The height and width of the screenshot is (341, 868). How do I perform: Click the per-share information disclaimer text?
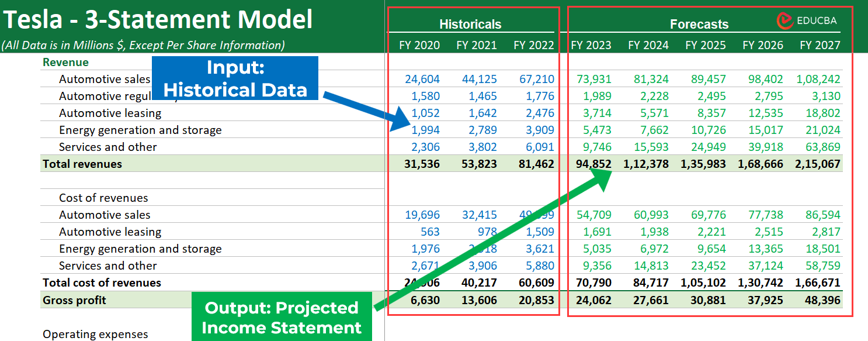(x=144, y=43)
